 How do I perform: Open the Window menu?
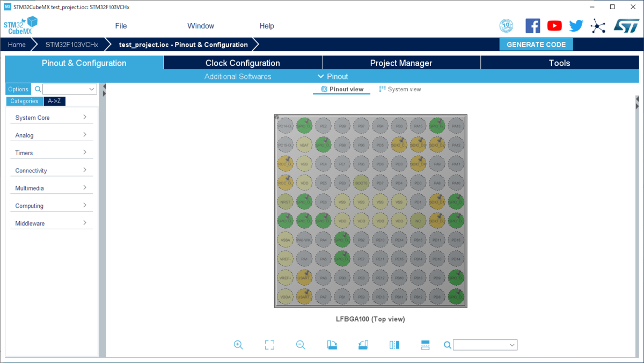click(x=201, y=26)
